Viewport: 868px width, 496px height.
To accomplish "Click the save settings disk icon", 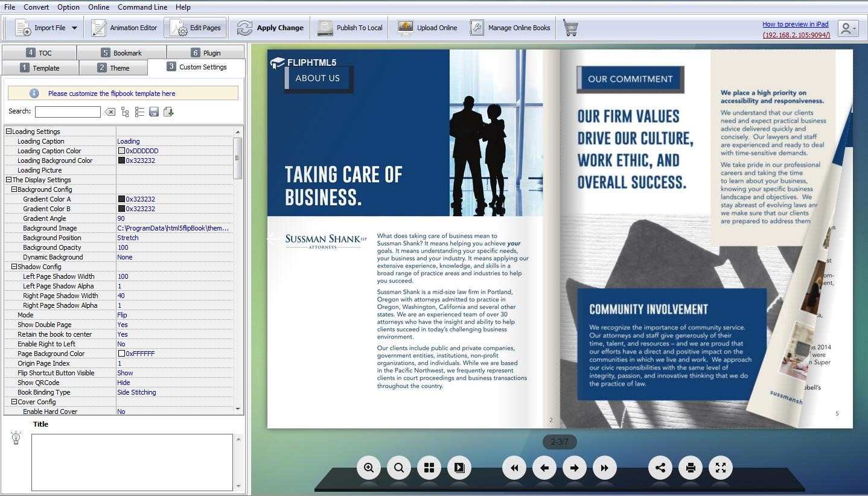I will pyautogui.click(x=154, y=112).
